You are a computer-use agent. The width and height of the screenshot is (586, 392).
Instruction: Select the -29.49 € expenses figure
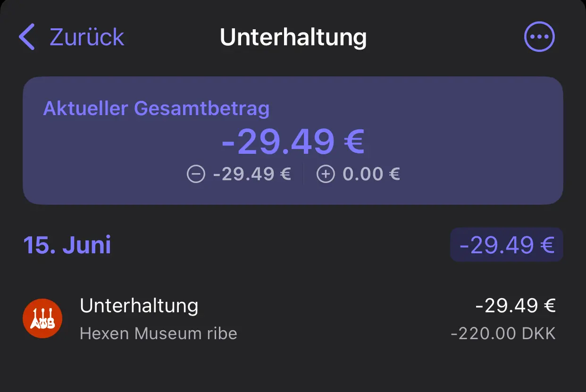251,175
